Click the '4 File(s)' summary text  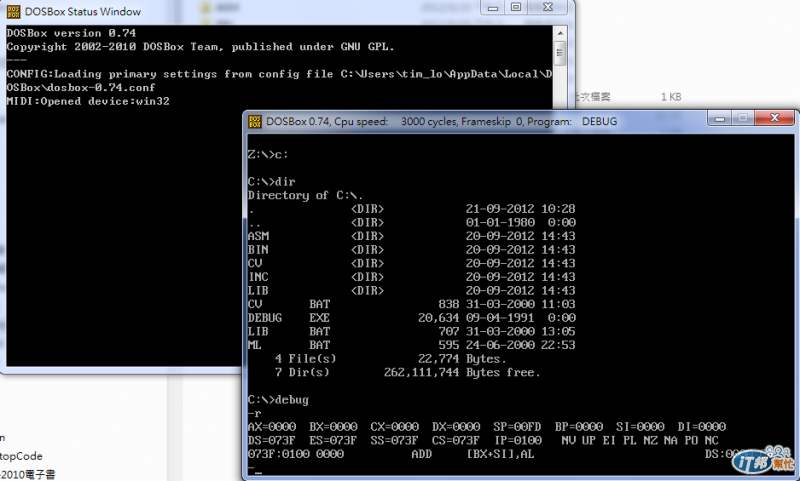[x=306, y=359]
